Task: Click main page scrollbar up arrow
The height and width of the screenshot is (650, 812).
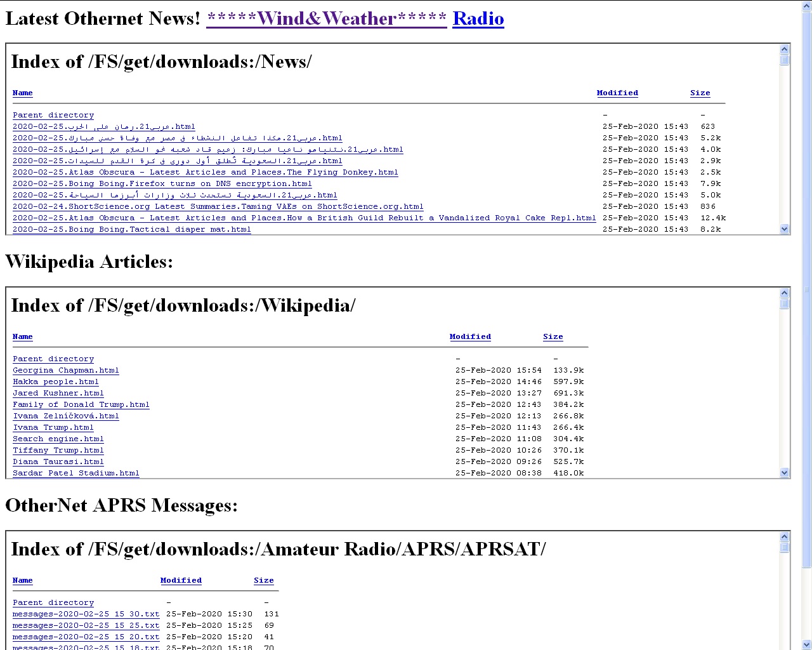Action: [807, 6]
